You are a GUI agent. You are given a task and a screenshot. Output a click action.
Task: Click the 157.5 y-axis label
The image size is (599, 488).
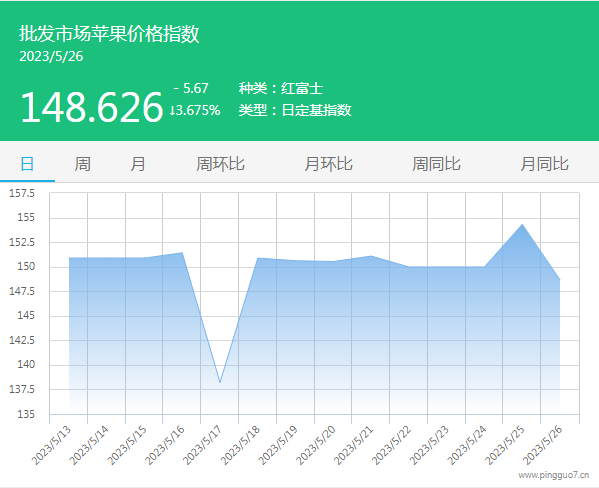22,193
